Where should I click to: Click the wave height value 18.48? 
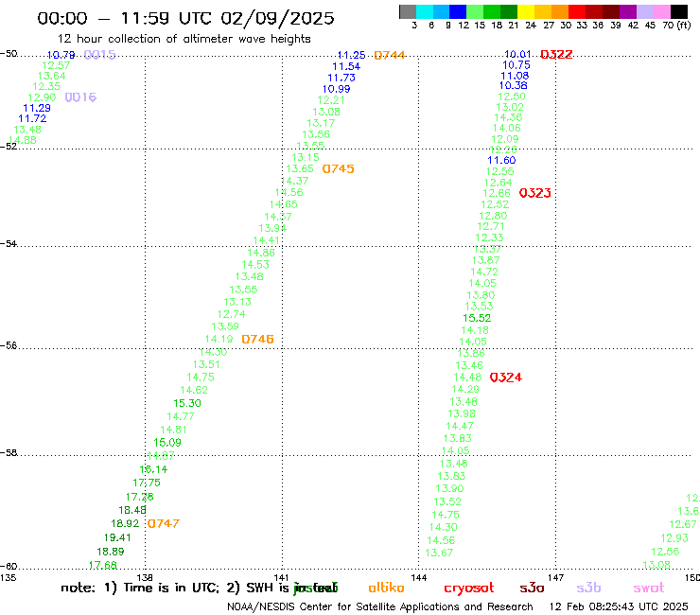point(132,510)
